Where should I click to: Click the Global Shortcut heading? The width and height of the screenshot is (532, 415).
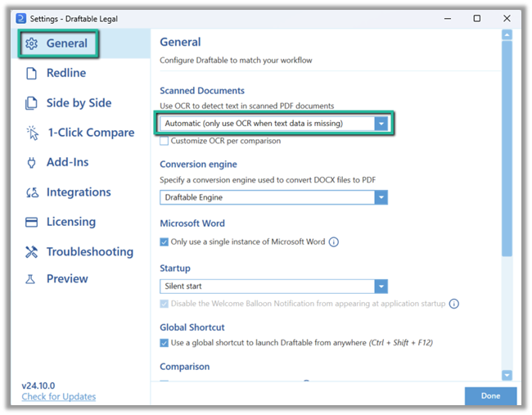[x=192, y=327]
